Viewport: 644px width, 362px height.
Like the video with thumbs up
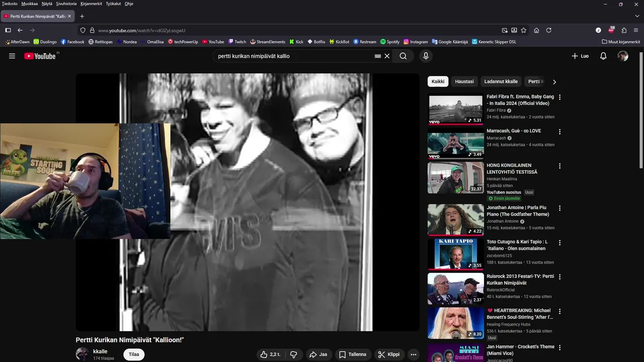point(270,354)
